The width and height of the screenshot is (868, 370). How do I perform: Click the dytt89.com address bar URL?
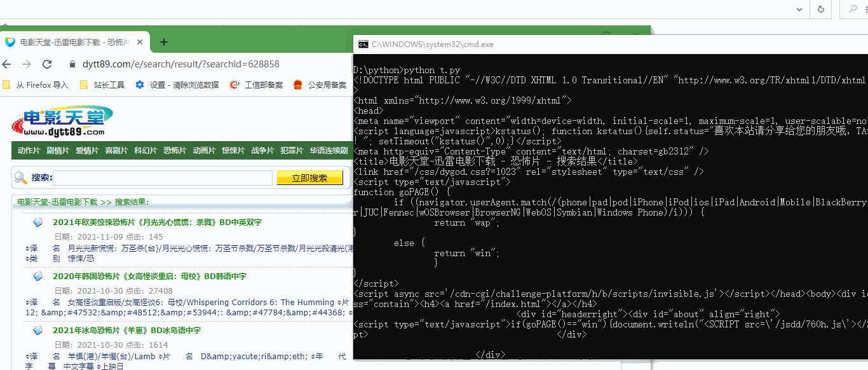tap(181, 64)
